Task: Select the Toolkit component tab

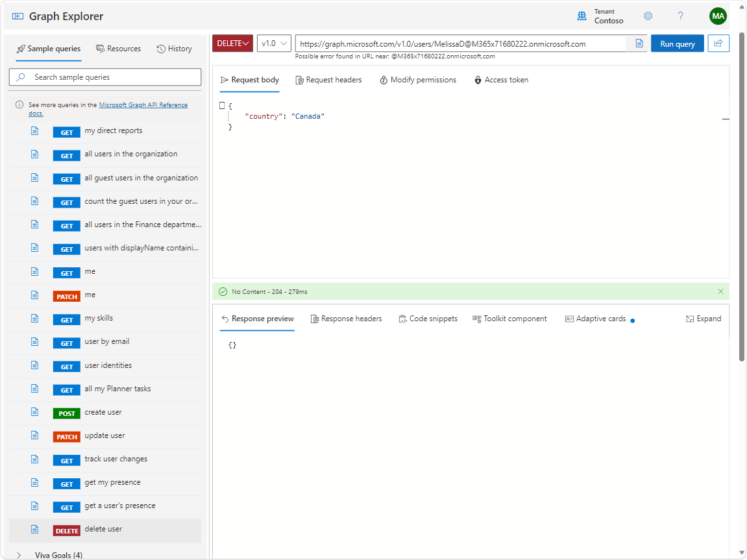Action: [509, 319]
